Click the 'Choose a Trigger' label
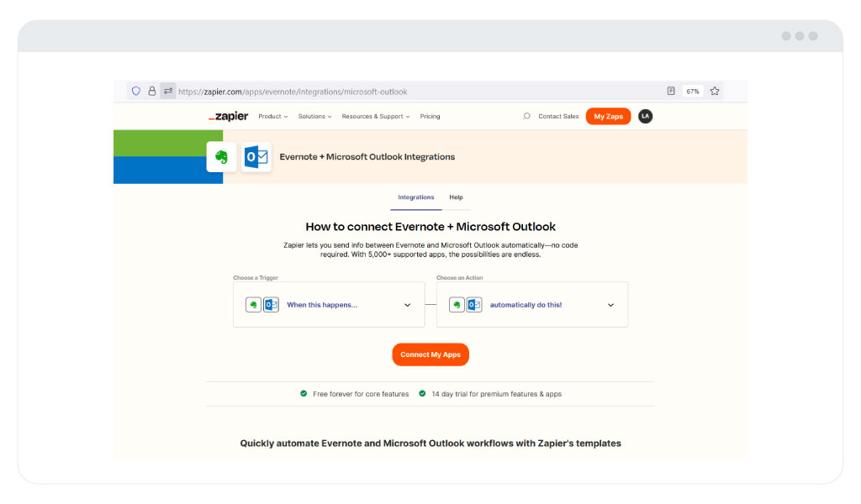This screenshot has width=861, height=504. (256, 277)
